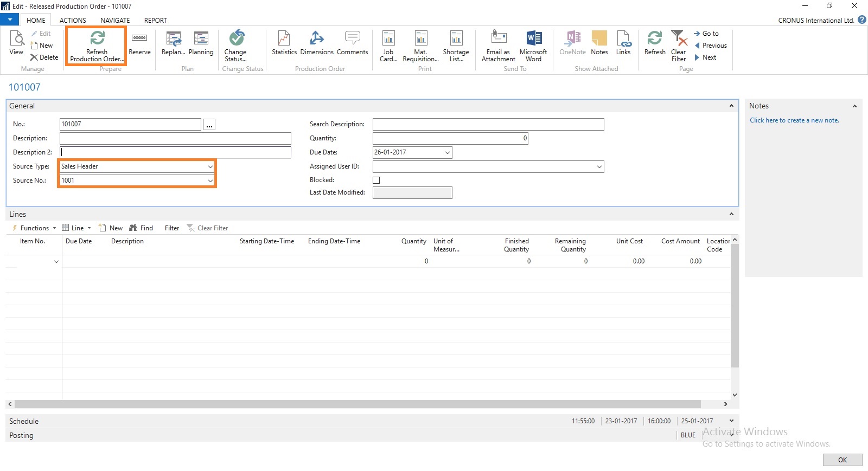
Task: Open the Source Type dropdown
Action: (x=210, y=167)
